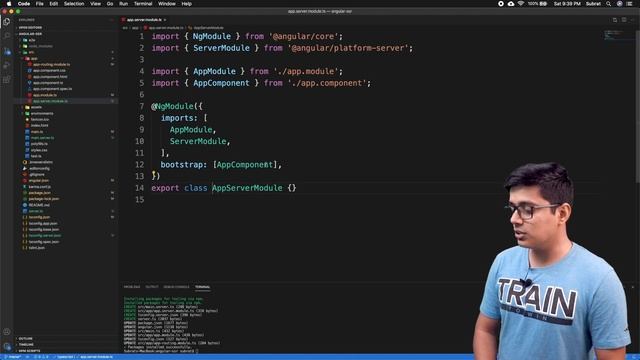Click errors and warnings status indicator

point(41,357)
